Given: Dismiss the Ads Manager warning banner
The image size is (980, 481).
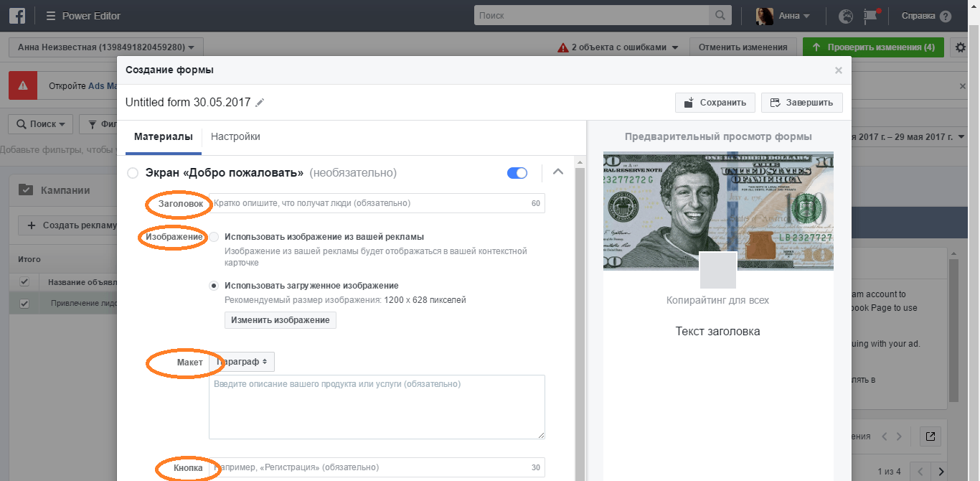Looking at the screenshot, I should pyautogui.click(x=963, y=86).
